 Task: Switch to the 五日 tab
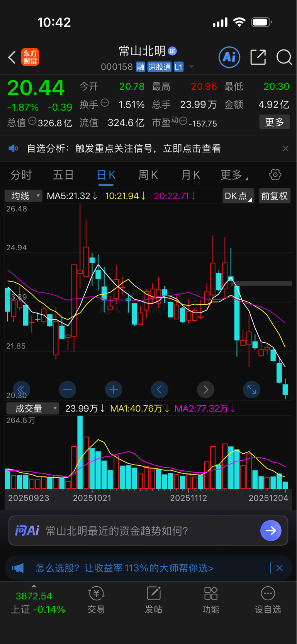63,175
